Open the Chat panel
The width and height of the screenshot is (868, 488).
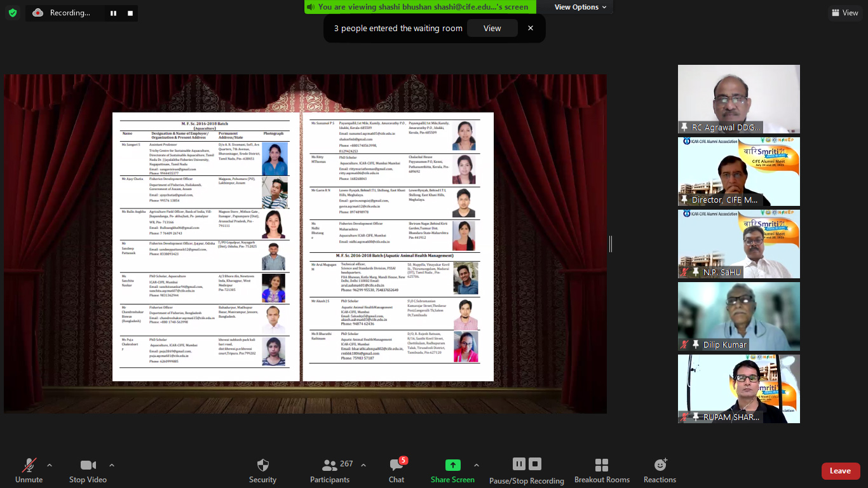[397, 470]
